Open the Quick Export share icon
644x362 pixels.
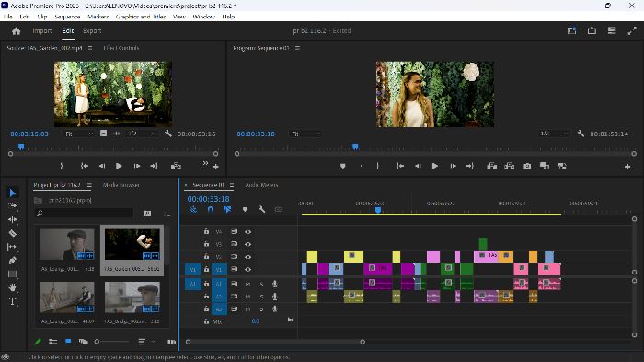(592, 30)
